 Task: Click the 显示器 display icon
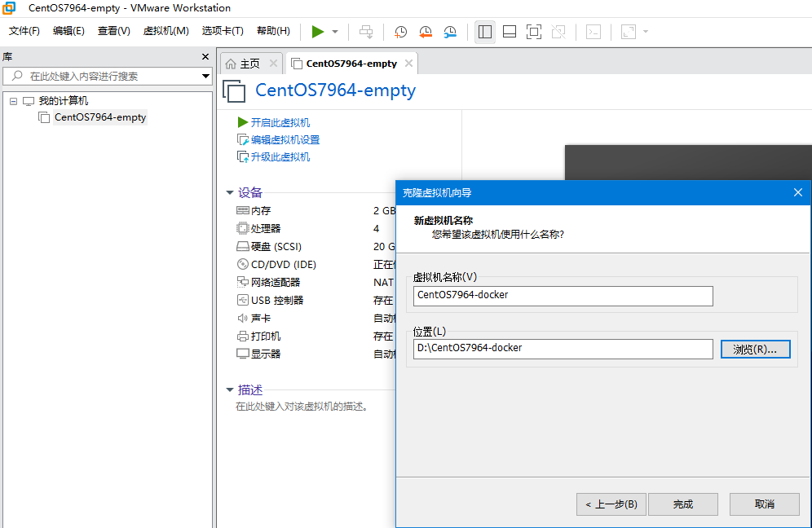(242, 354)
